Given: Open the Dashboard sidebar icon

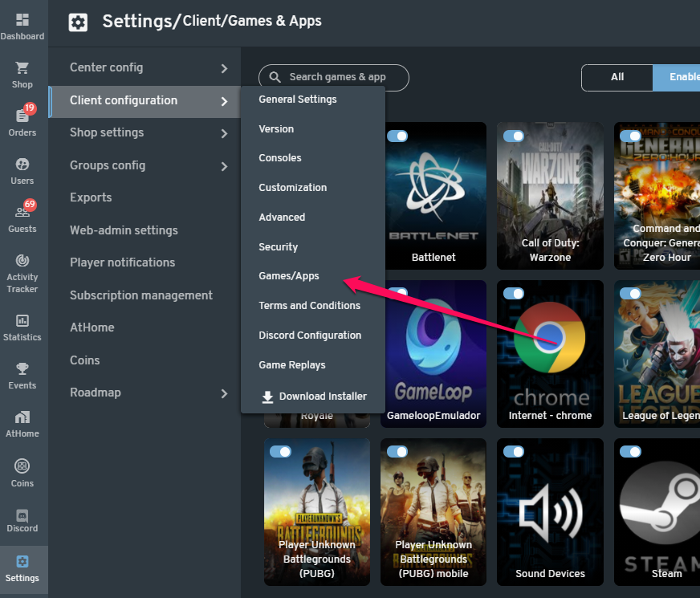Looking at the screenshot, I should [x=22, y=20].
